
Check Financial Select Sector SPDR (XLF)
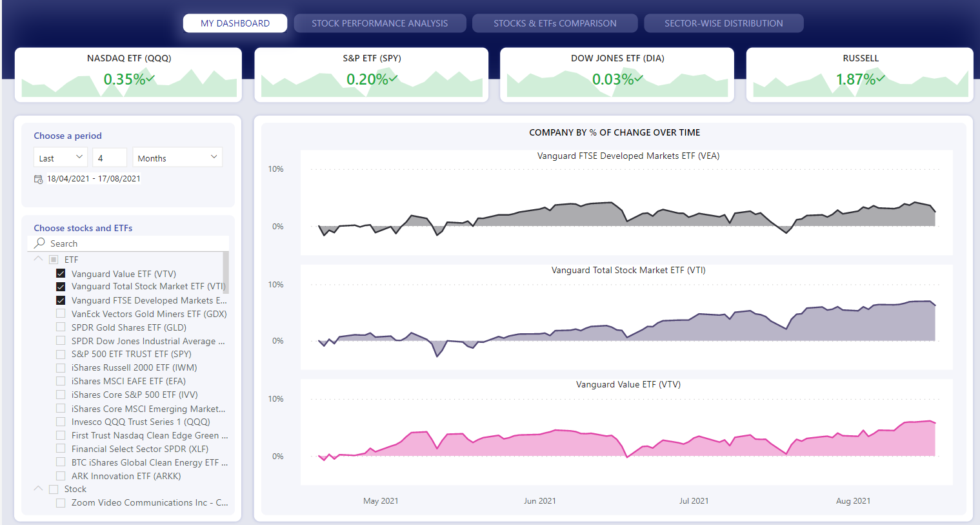(x=61, y=449)
